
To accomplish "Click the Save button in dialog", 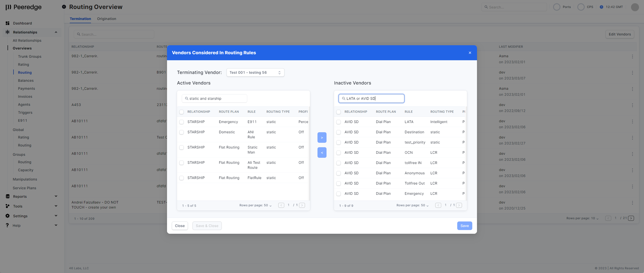I will (464, 226).
